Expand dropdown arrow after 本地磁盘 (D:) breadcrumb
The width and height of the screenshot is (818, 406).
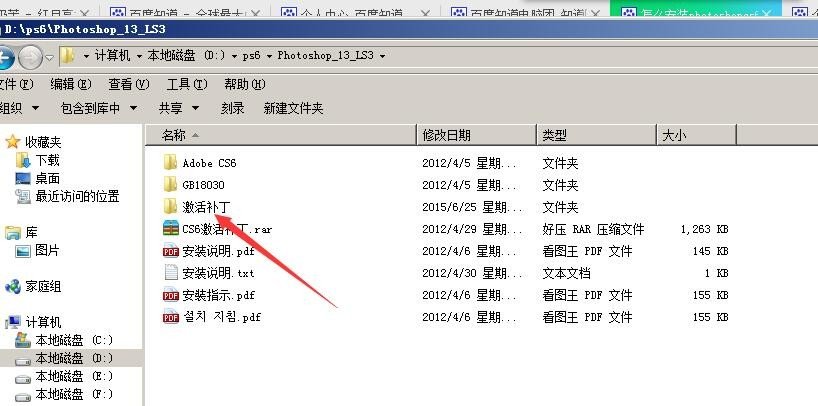coord(235,56)
